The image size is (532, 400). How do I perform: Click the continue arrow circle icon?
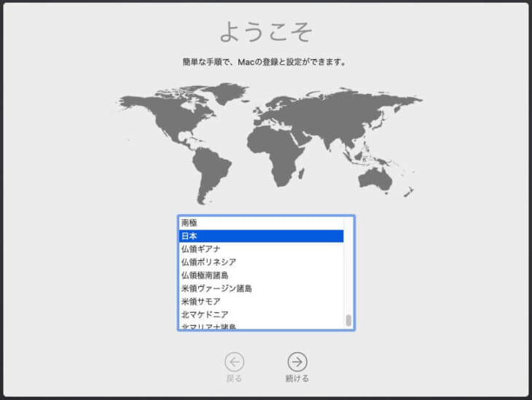tap(297, 362)
